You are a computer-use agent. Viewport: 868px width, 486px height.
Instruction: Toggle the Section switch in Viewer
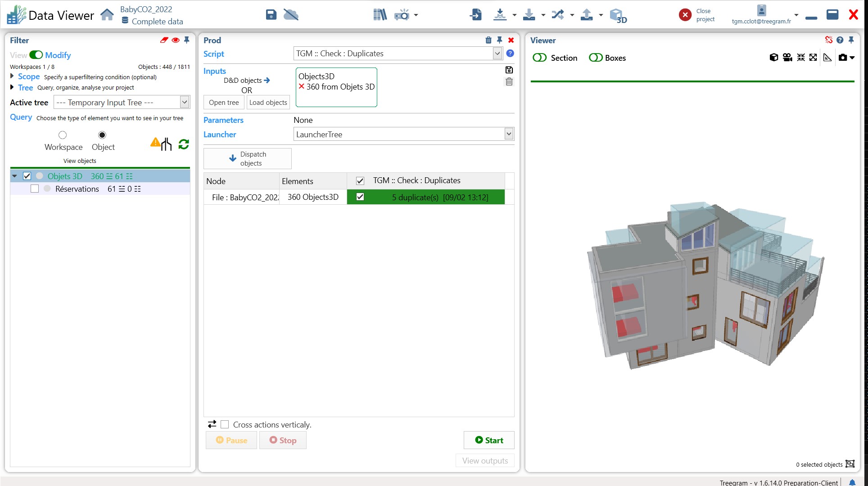click(x=539, y=58)
